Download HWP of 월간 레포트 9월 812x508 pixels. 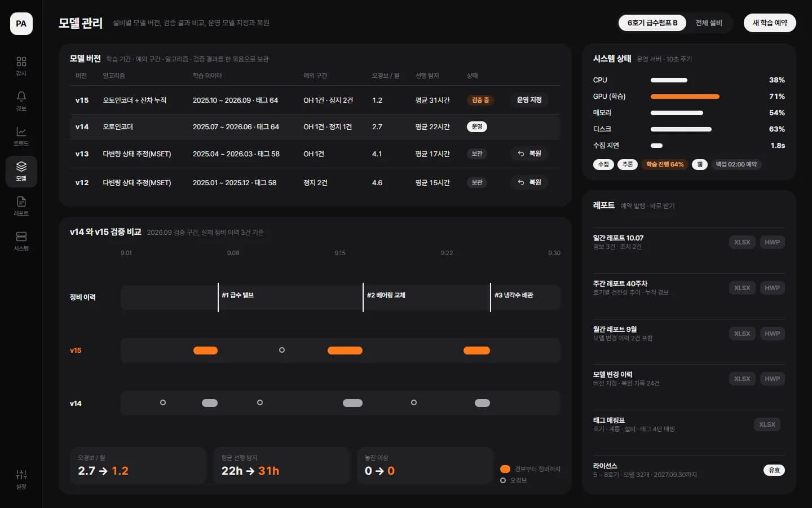[x=772, y=334]
